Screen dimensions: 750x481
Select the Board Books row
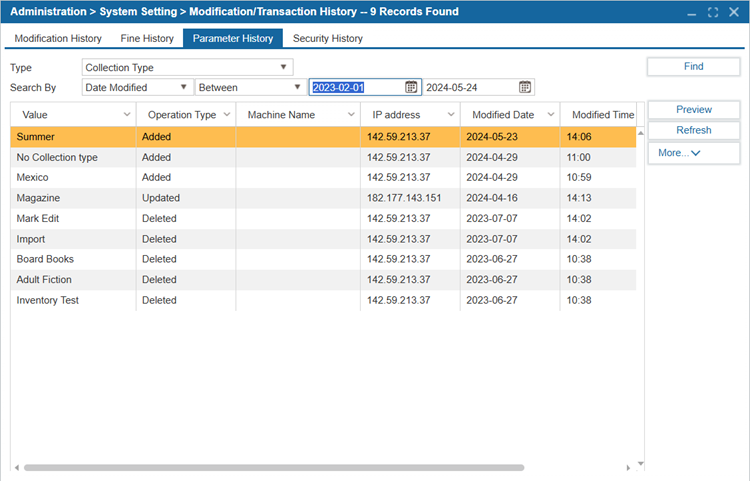click(x=323, y=259)
